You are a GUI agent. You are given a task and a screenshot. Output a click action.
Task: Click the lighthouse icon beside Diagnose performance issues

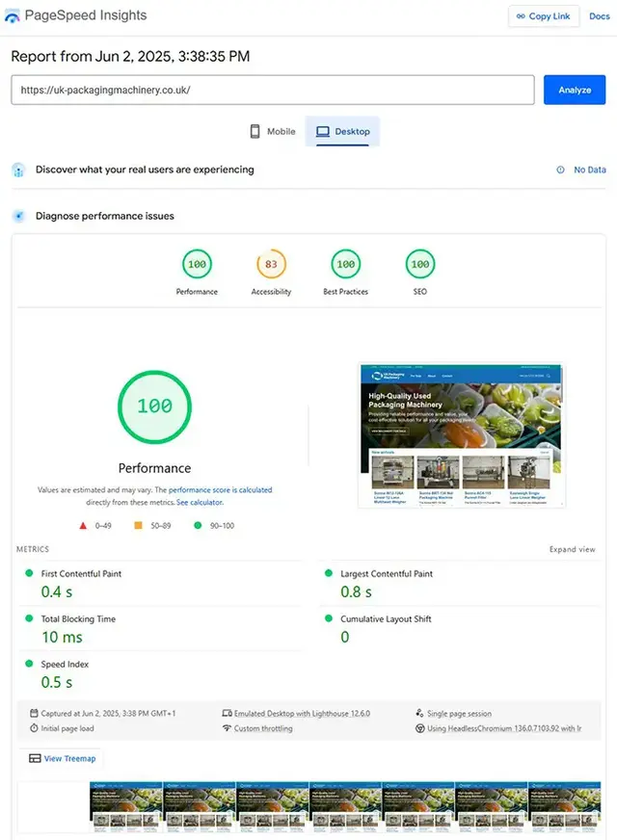click(17, 216)
